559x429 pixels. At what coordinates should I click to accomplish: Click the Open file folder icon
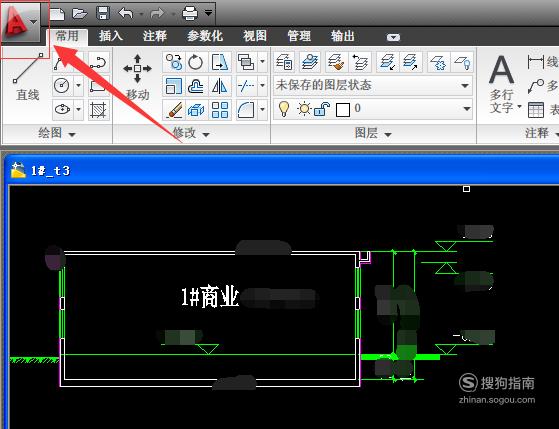click(x=80, y=14)
